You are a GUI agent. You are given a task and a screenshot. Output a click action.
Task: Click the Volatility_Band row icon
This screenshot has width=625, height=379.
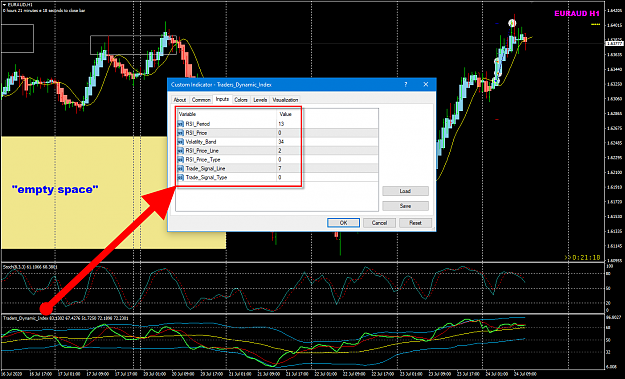coord(181,142)
